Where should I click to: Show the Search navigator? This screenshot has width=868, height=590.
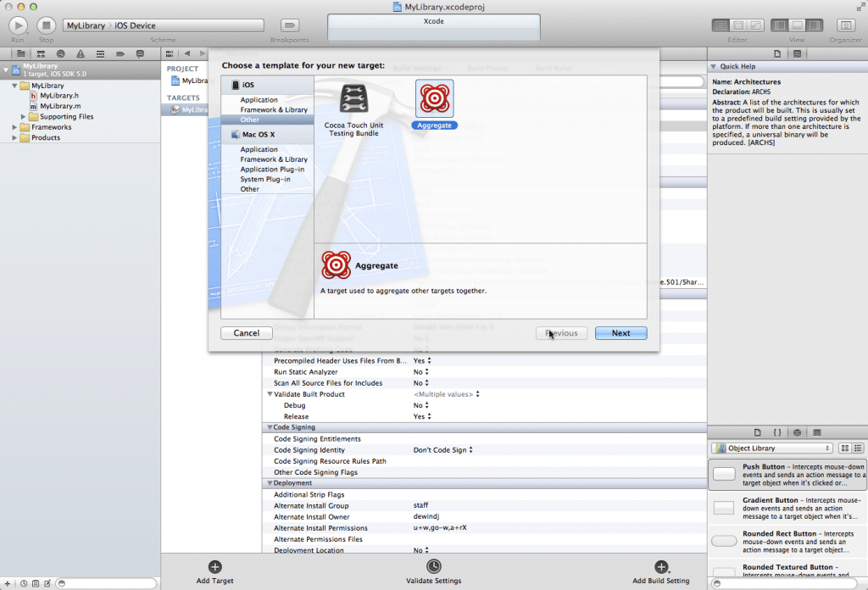click(x=60, y=53)
